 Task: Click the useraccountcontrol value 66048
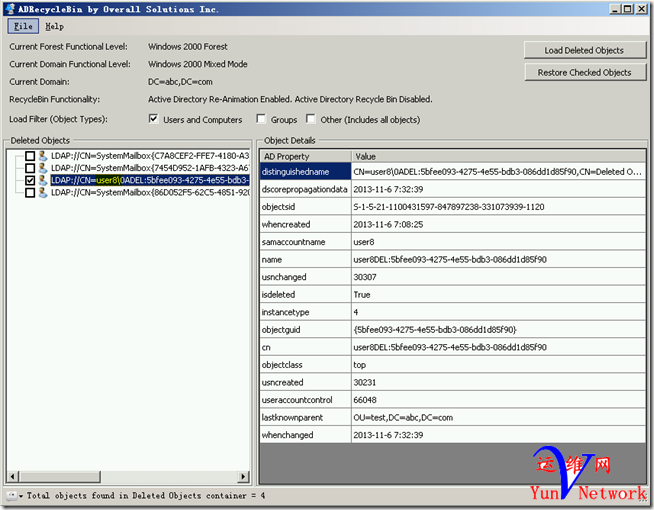(x=498, y=399)
